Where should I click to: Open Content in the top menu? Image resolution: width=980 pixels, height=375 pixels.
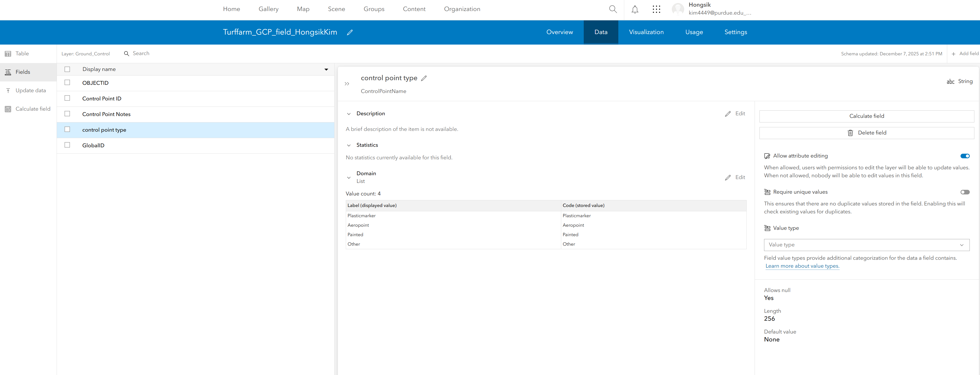414,9
